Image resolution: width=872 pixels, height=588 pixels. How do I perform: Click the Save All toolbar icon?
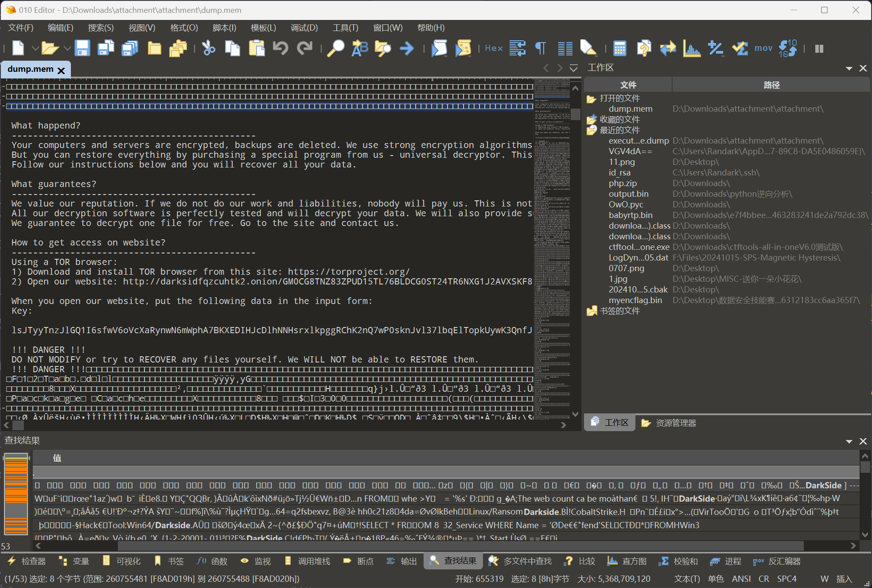[130, 48]
